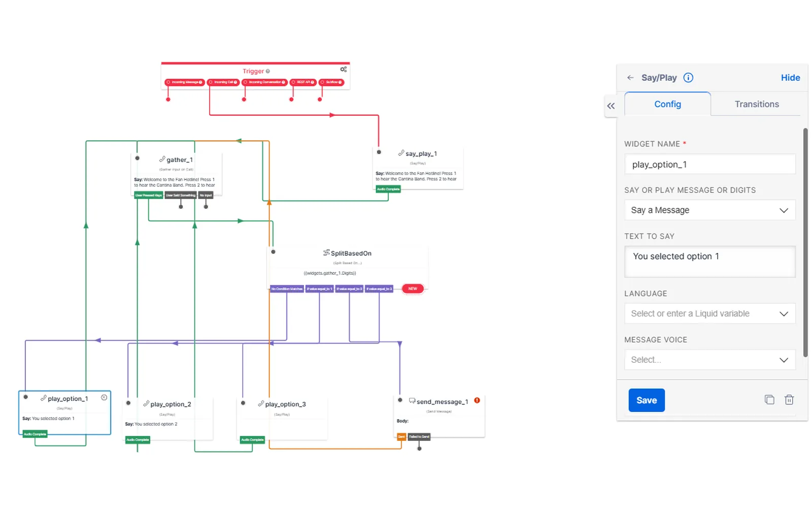Go back using the Say/Play arrow
This screenshot has height=508, width=812.
630,78
